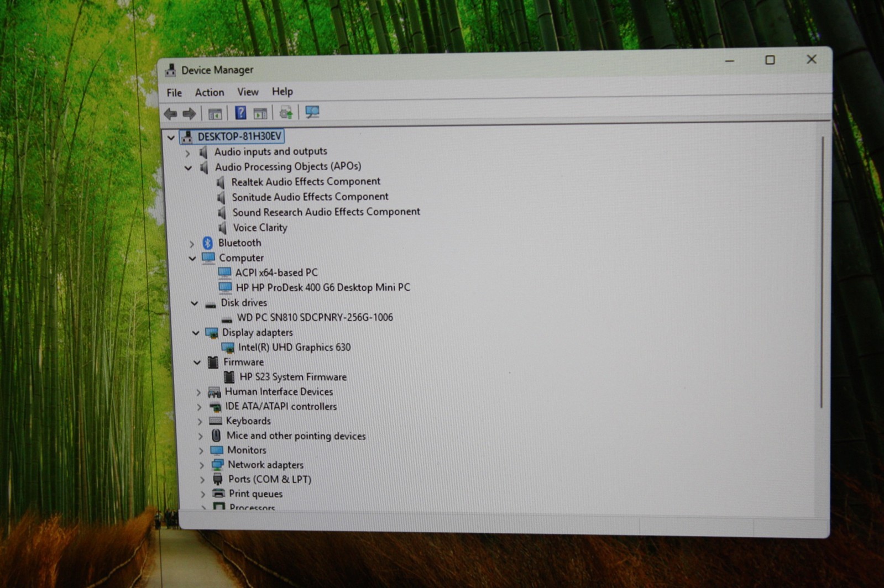The height and width of the screenshot is (588, 884).
Task: Collapse the Disk drives category
Action: coord(195,303)
